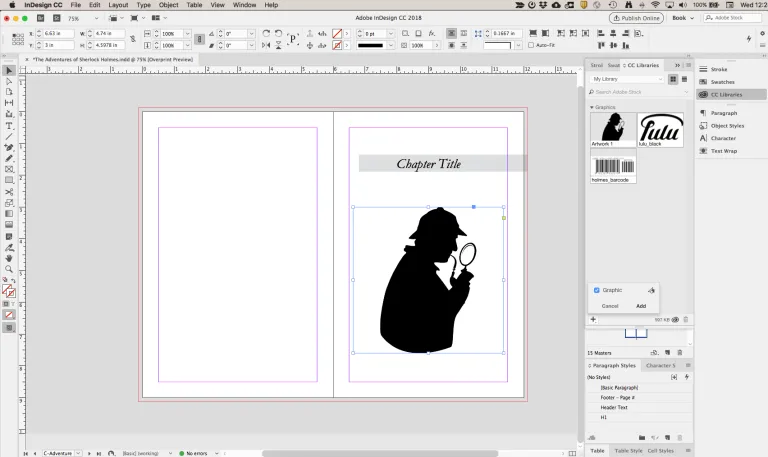Screen dimensions: 768x457
Task: Click the drop shadow icon
Action: tap(418, 33)
